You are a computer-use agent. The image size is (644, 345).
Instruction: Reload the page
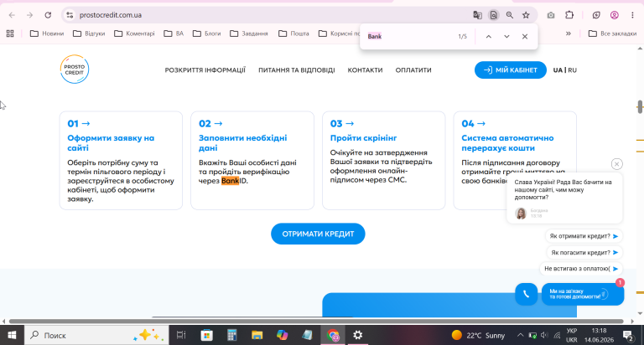pyautogui.click(x=48, y=15)
